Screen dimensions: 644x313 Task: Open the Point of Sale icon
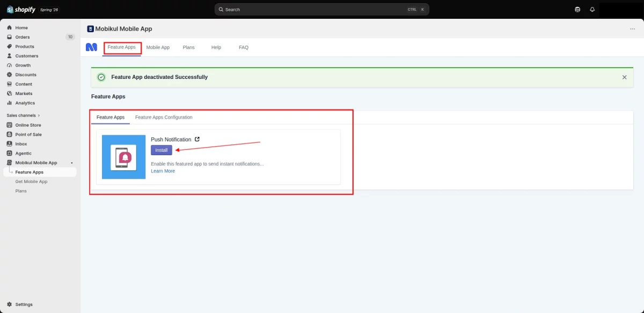(x=10, y=135)
